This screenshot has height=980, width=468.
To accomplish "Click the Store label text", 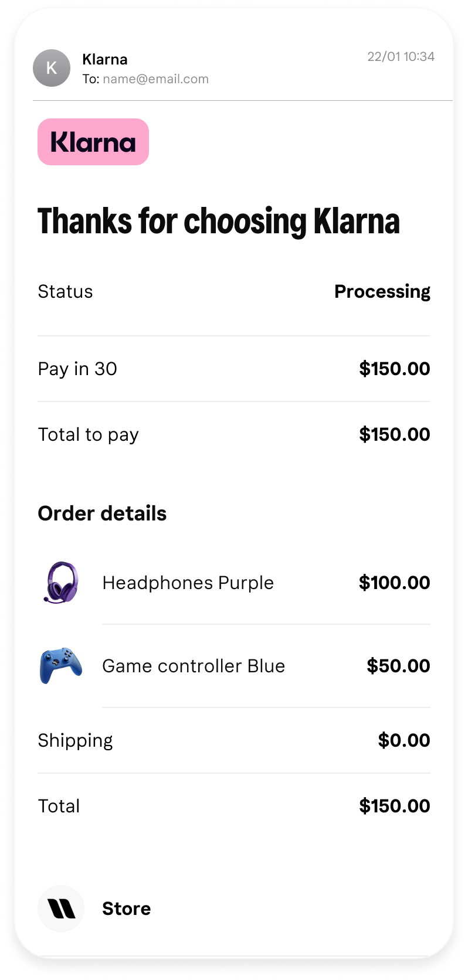I will [x=127, y=908].
